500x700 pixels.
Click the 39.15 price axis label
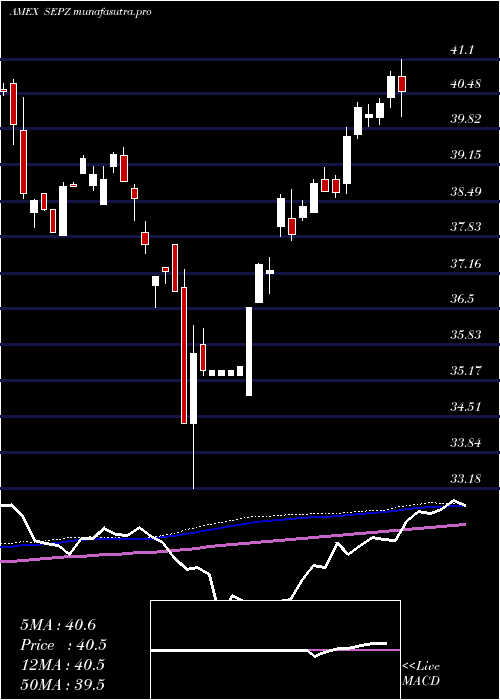pyautogui.click(x=466, y=155)
